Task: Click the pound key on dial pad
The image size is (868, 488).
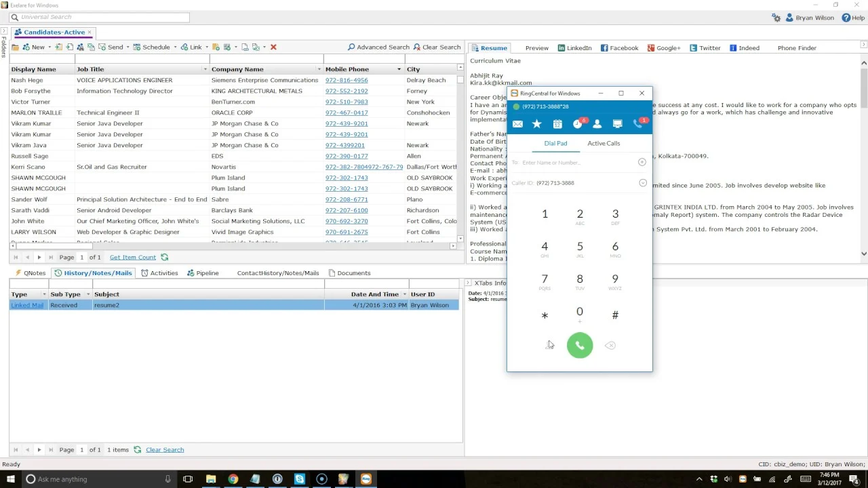Action: [615, 315]
